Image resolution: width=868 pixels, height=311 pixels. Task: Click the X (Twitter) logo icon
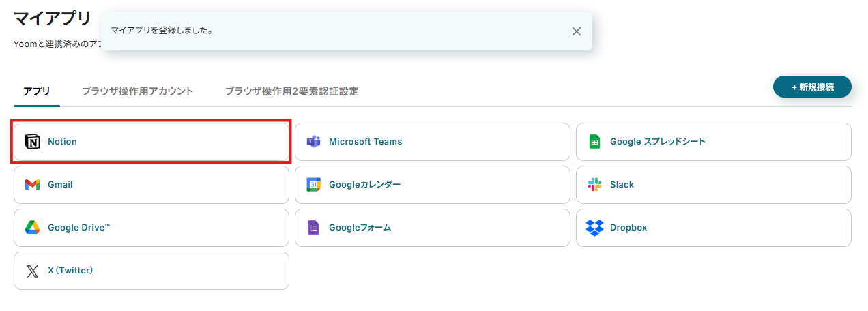(x=32, y=271)
